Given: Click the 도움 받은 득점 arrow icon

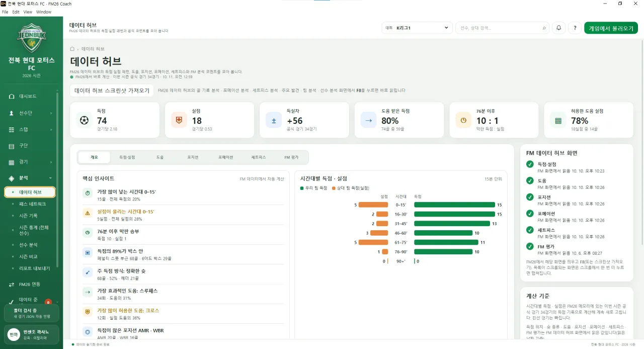Looking at the screenshot, I should coord(368,120).
